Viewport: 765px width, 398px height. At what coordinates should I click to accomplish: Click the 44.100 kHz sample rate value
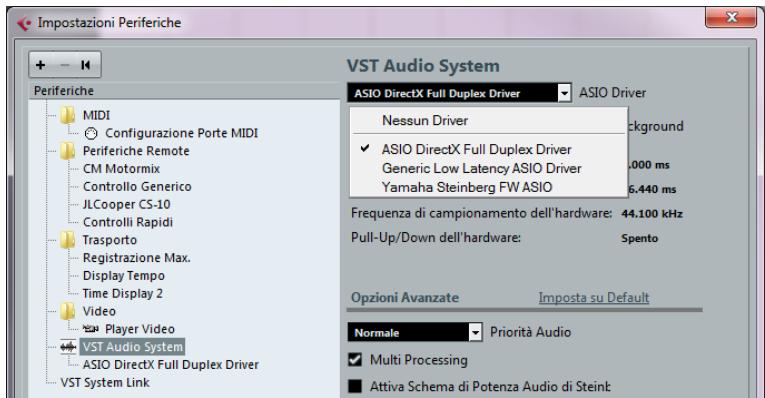click(652, 214)
